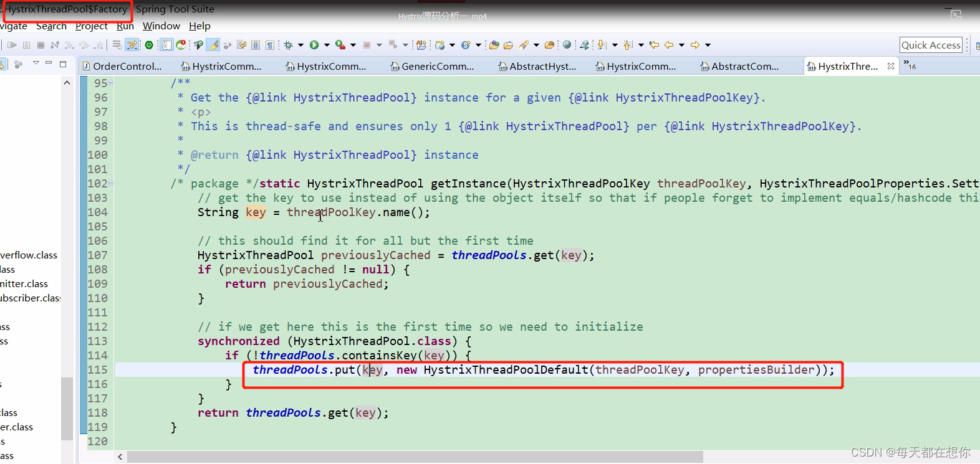
Task: Maximize the left explorer panel
Action: pyautogui.click(x=63, y=63)
